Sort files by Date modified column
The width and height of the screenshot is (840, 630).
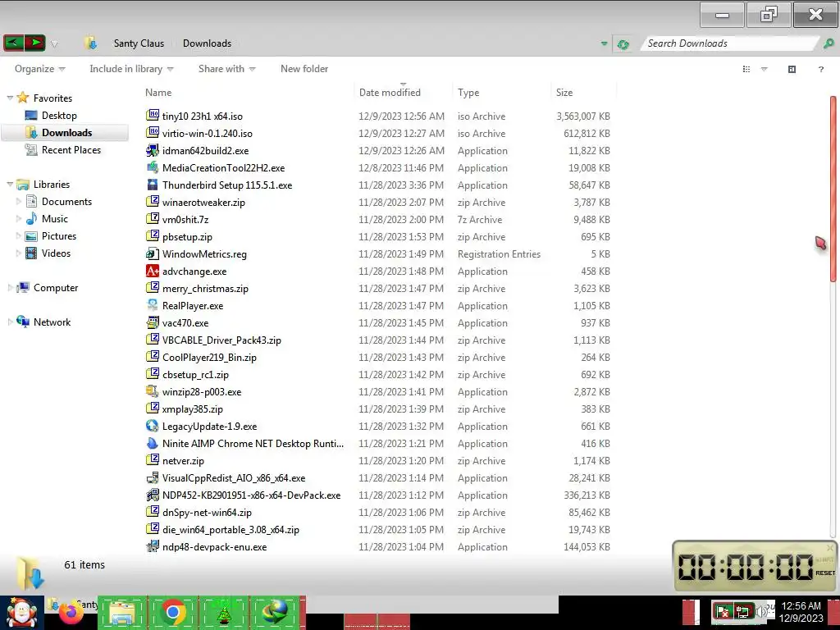(390, 92)
